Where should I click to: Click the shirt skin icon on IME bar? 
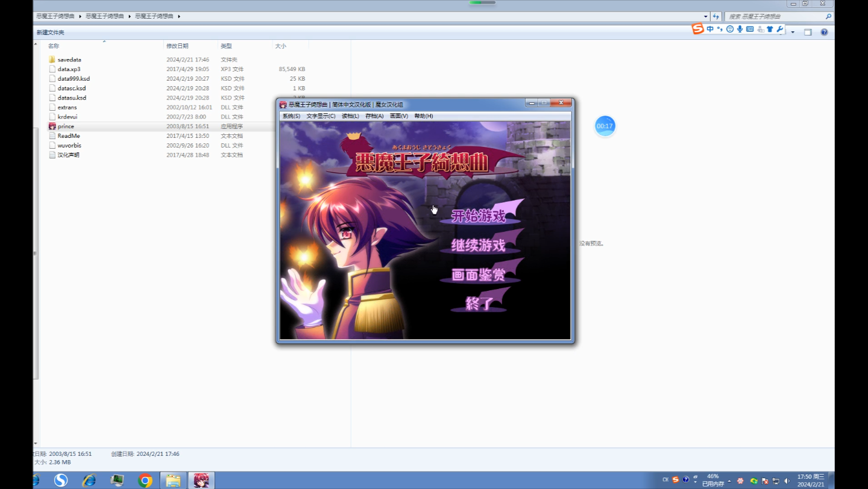click(770, 29)
